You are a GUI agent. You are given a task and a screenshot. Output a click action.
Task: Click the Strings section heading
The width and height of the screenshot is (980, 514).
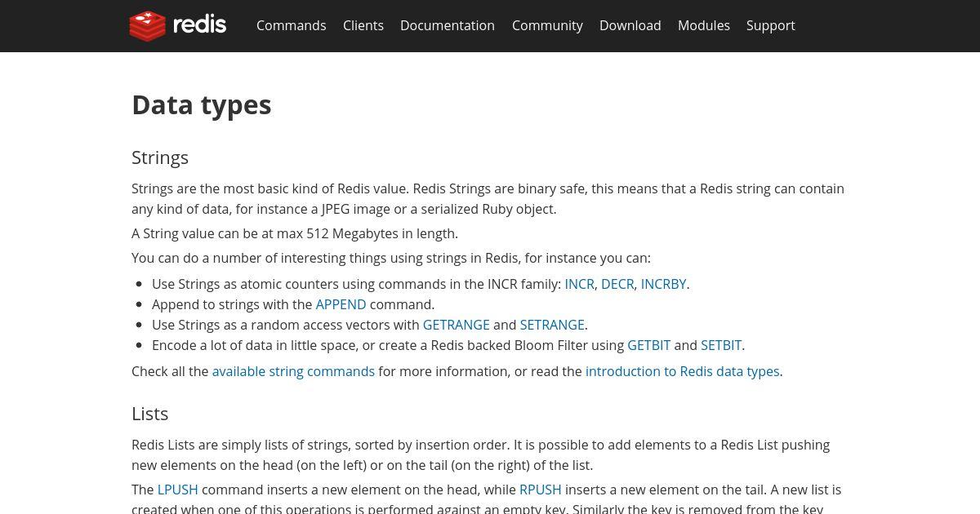[x=160, y=157]
